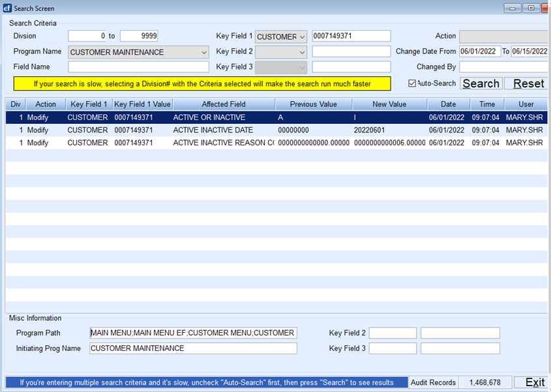
Task: Click the Key Field 1 value 0007149371 field
Action: (351, 36)
